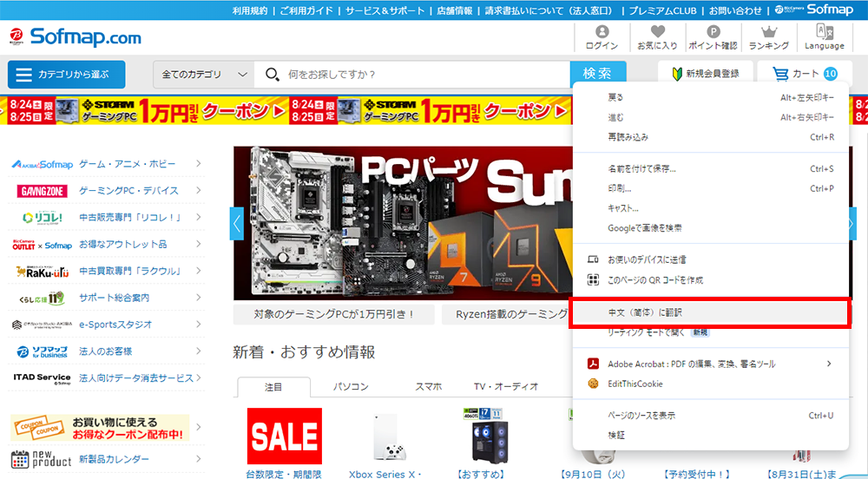Click the 検索 search button

(x=598, y=74)
